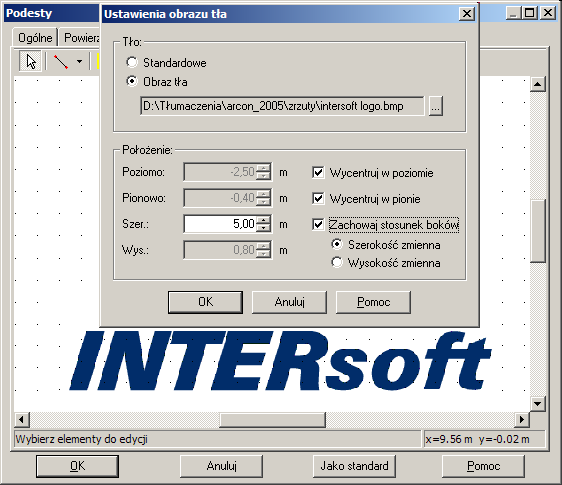Switch to the Ogólne tab
Image resolution: width=562 pixels, height=485 pixels.
point(35,37)
